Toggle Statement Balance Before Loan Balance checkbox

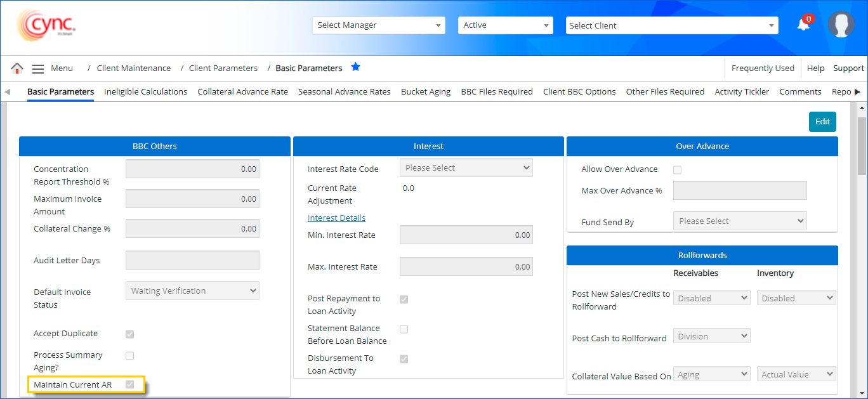(404, 329)
